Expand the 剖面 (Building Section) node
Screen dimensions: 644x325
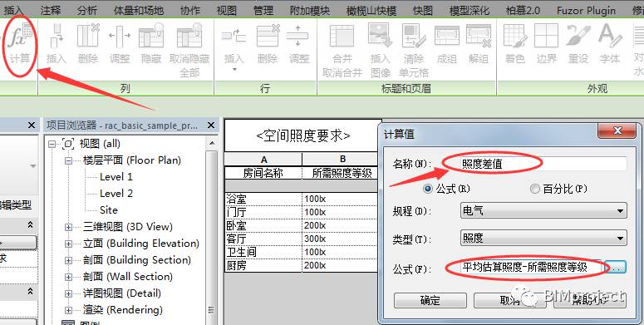tap(69, 260)
